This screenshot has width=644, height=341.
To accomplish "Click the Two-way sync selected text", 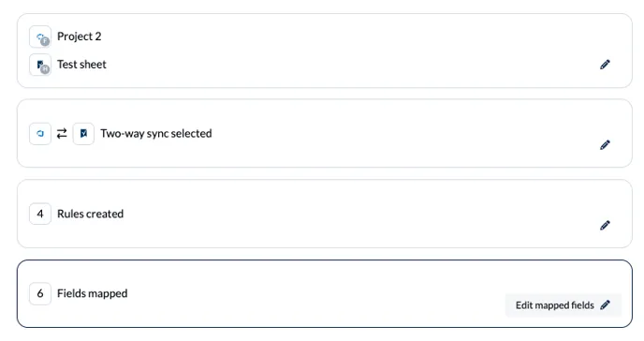I will tap(156, 134).
